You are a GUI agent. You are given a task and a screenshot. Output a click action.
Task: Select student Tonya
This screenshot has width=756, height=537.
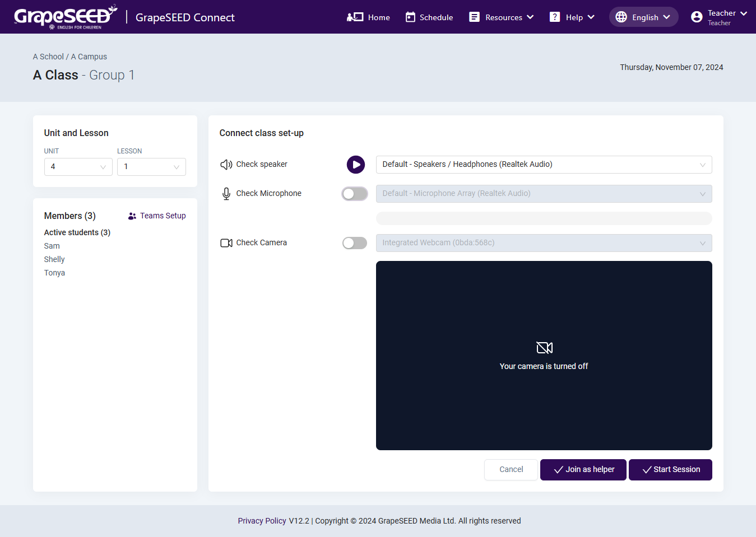pyautogui.click(x=54, y=273)
